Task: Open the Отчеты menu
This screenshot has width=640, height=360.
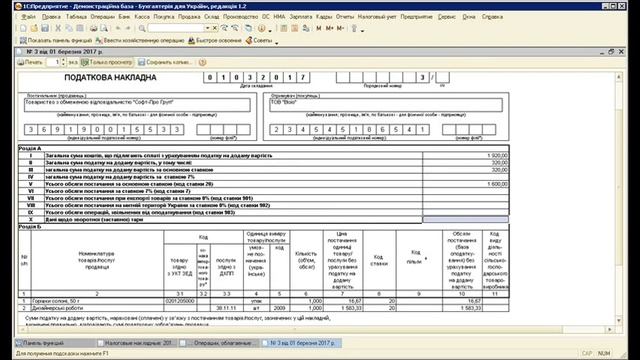Action: [345, 17]
